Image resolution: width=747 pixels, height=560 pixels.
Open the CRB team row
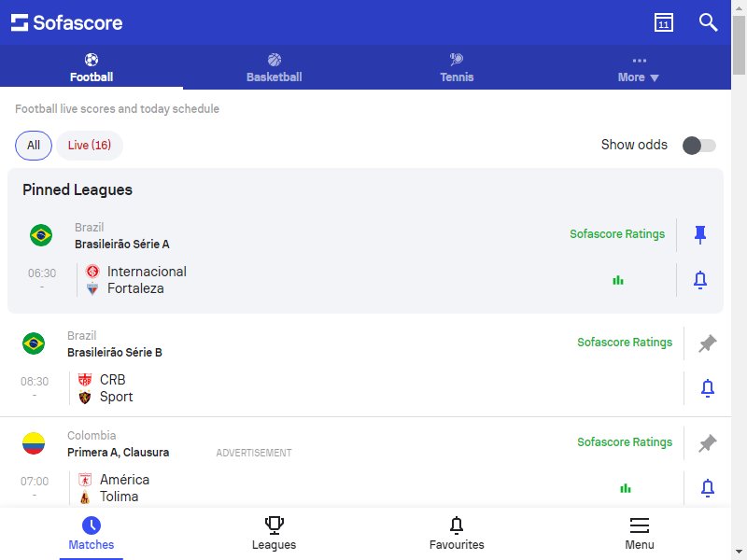(112, 380)
